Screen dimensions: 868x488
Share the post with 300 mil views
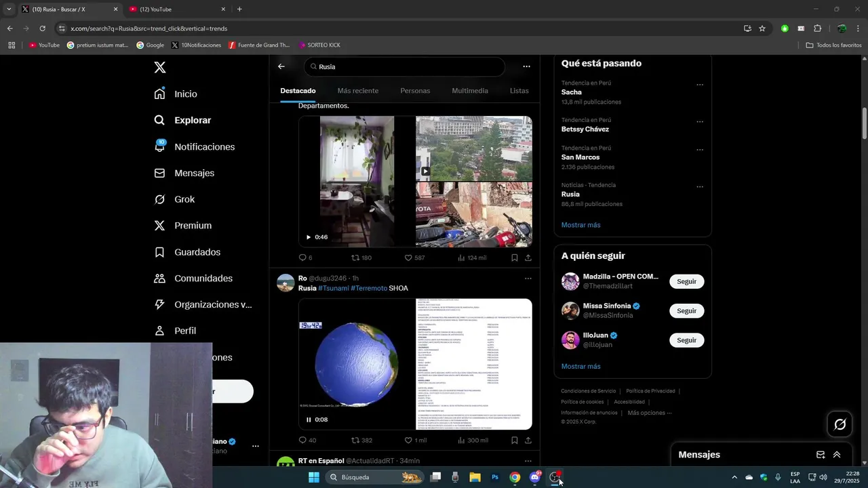[528, 440]
